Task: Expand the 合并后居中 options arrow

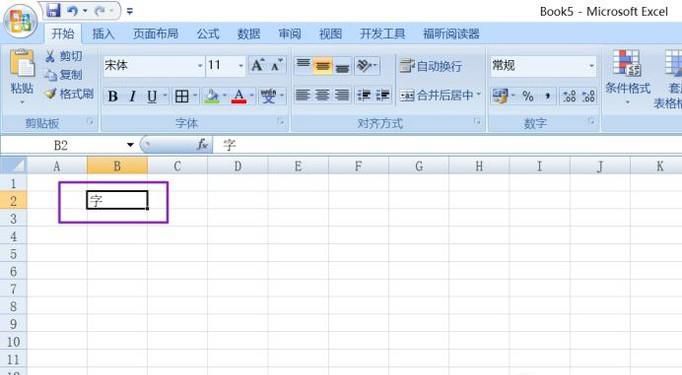Action: pos(478,95)
